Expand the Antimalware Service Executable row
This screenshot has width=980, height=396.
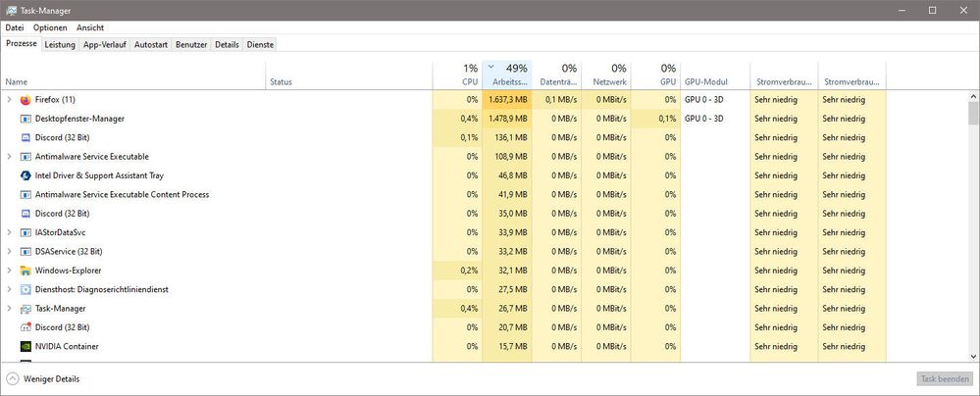tap(9, 157)
